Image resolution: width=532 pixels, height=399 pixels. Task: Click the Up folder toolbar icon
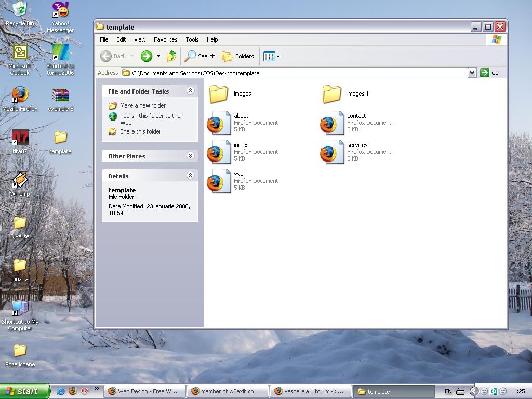(x=171, y=56)
